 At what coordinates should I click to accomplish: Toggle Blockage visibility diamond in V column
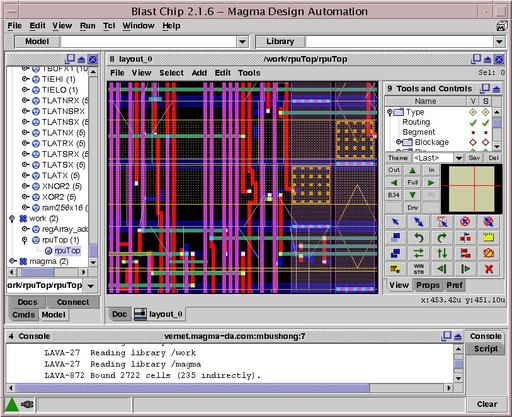pos(473,142)
